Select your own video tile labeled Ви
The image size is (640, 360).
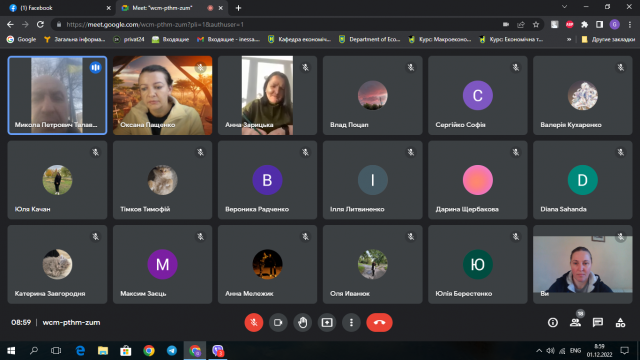pyautogui.click(x=582, y=264)
